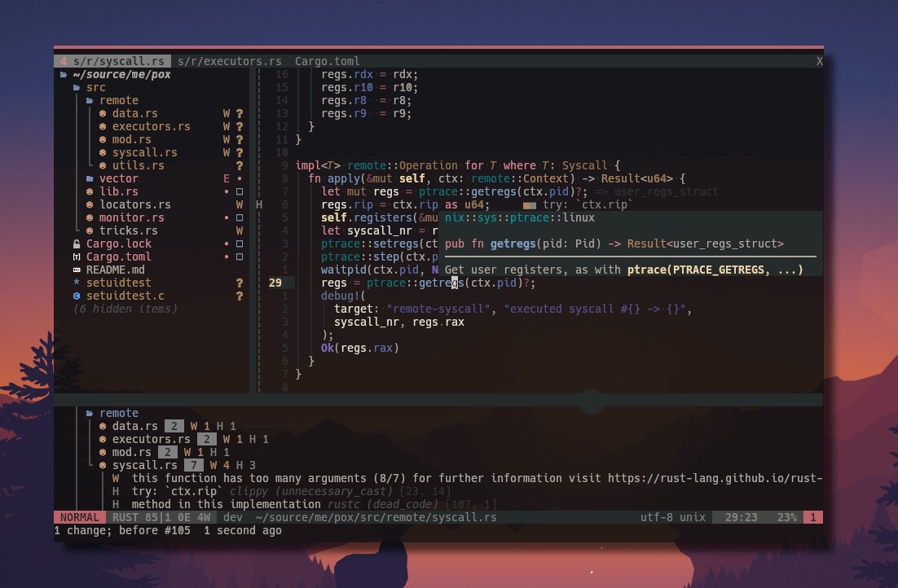Click Rust icon of syscall.rs in diagnostics list
Screen dimensions: 898x588
[103, 466]
